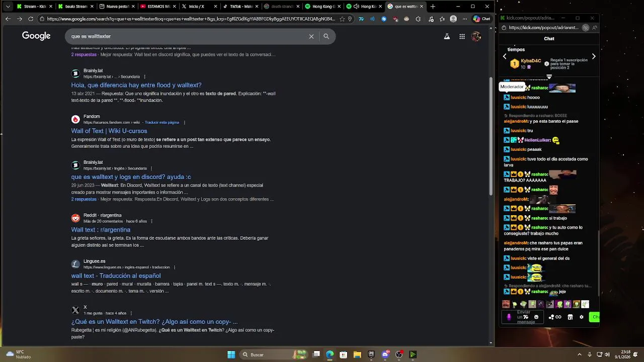Open a new browser tab

click(433, 7)
